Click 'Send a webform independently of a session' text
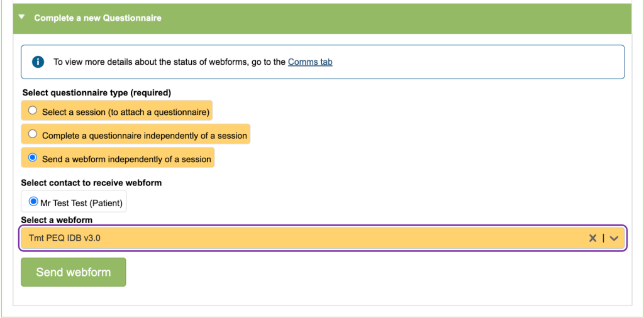The width and height of the screenshot is (644, 318). (126, 159)
